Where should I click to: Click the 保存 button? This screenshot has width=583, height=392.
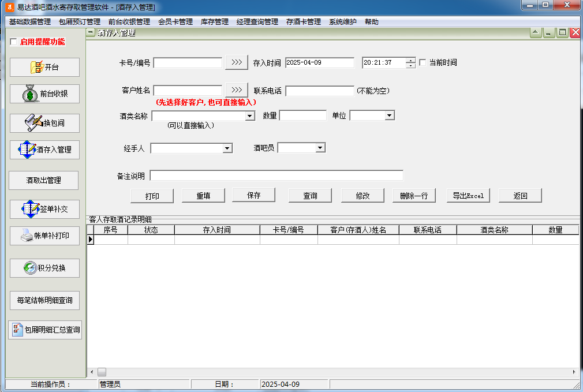point(254,195)
